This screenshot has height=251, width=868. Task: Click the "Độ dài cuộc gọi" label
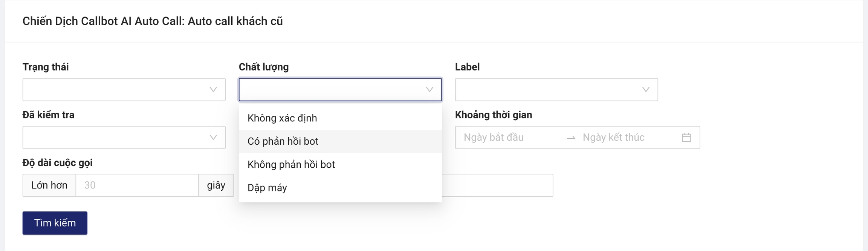[x=57, y=163]
